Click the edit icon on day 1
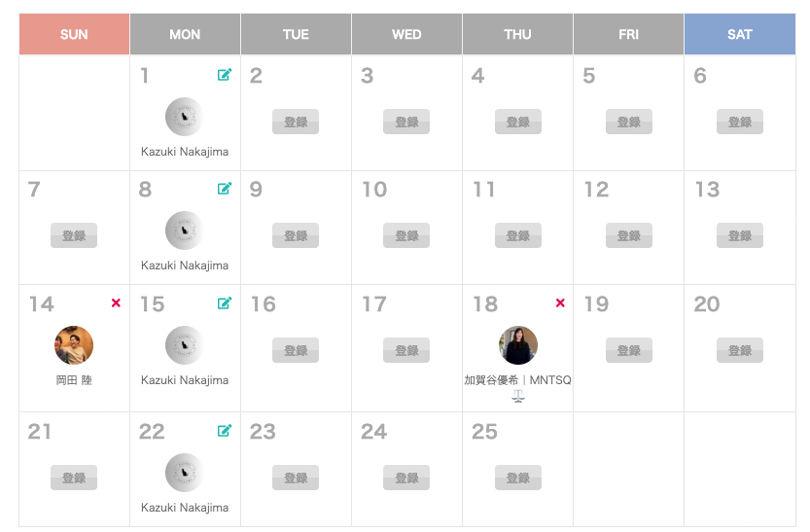The width and height of the screenshot is (810, 532). pos(225,75)
